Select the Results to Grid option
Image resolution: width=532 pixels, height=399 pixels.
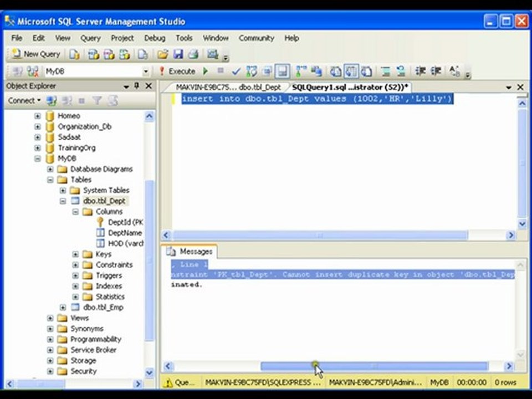click(x=351, y=71)
